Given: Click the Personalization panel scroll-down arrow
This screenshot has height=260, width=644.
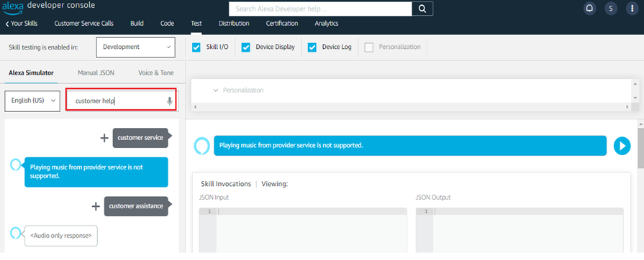Looking at the screenshot, I should pyautogui.click(x=635, y=98).
